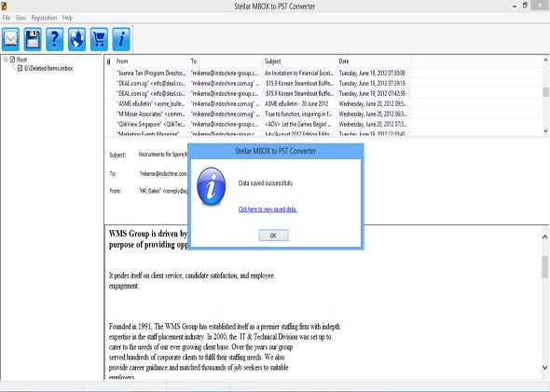Select the email from Joanna Tan

pyautogui.click(x=258, y=74)
